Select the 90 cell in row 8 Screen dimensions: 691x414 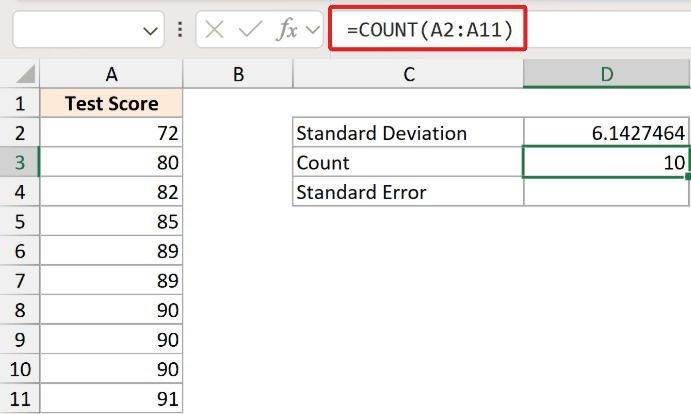click(111, 310)
